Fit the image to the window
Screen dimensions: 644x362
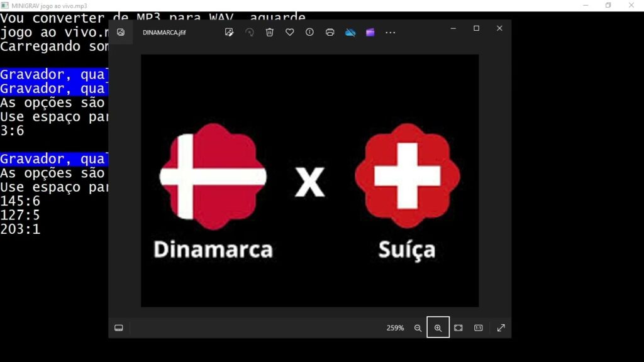tap(458, 327)
